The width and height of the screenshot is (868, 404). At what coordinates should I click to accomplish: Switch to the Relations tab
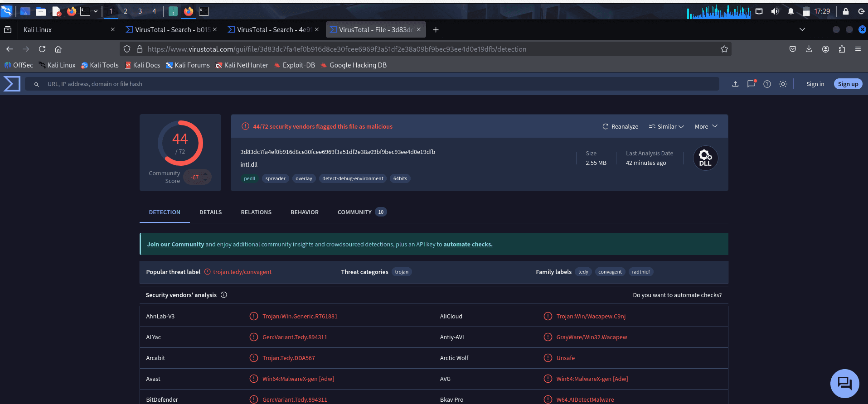coord(256,212)
